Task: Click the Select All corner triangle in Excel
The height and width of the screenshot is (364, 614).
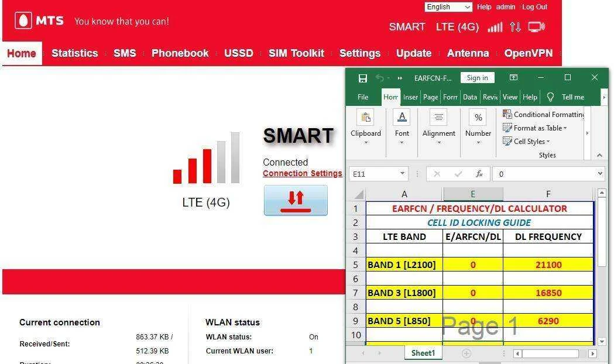Action: [359, 194]
